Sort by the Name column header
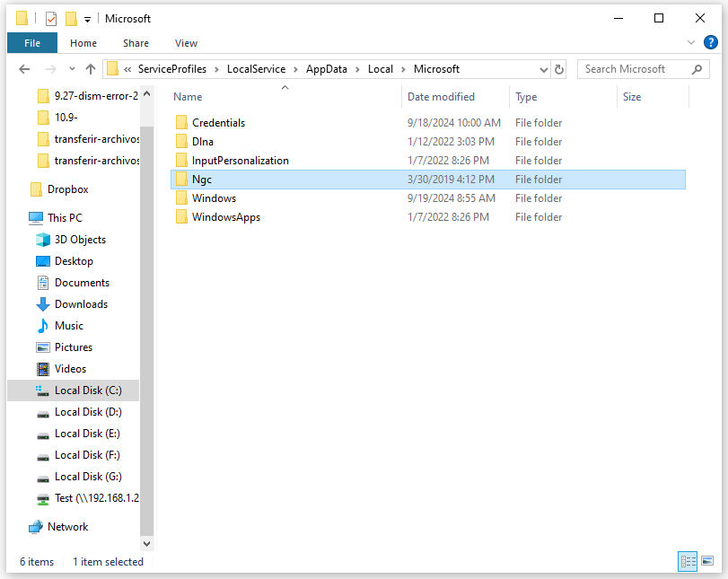 188,97
